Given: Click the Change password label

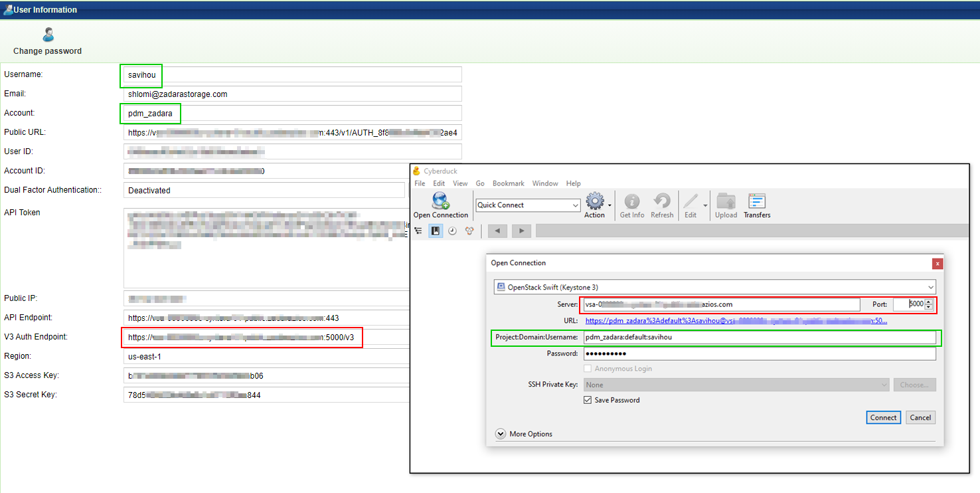Looking at the screenshot, I should (x=48, y=51).
